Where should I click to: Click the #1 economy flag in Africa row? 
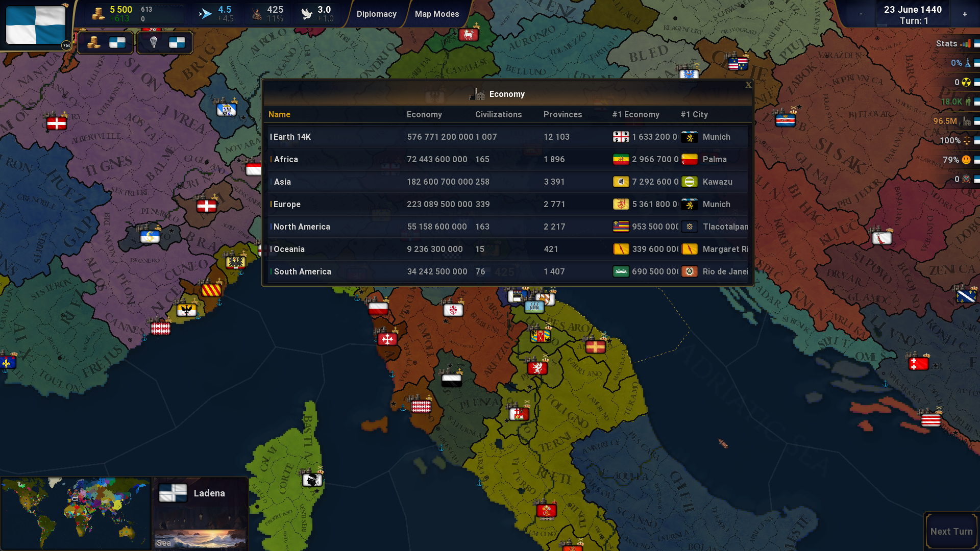pyautogui.click(x=621, y=159)
